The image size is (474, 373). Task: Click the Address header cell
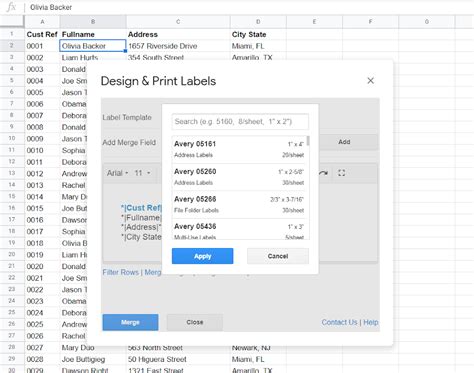point(178,34)
